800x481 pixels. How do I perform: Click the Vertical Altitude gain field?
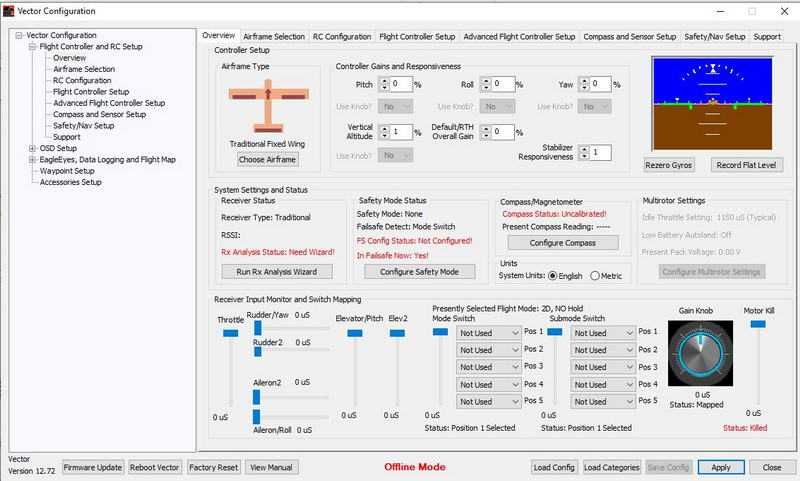click(x=401, y=132)
